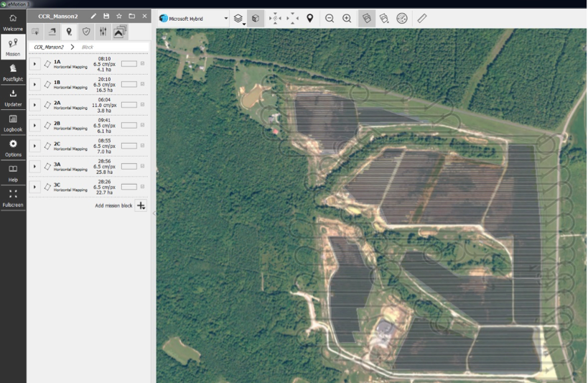Toggle the checkbox for block 2A
The image size is (588, 383).
142,104
